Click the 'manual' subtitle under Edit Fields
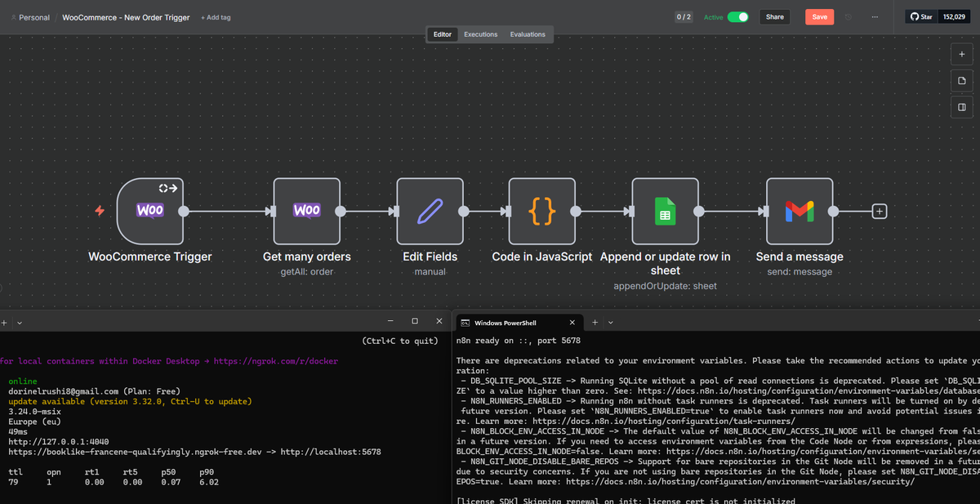 tap(430, 271)
